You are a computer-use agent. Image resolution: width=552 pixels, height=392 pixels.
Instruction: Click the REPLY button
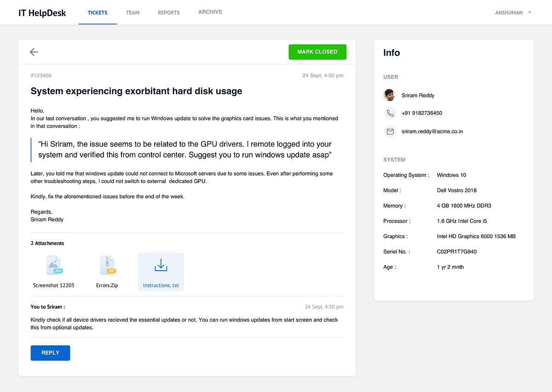coord(50,352)
